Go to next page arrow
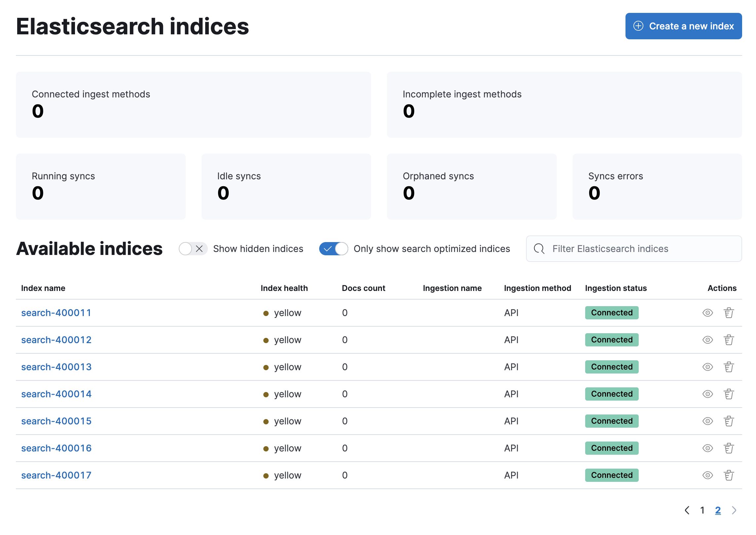756x535 pixels. point(734,510)
